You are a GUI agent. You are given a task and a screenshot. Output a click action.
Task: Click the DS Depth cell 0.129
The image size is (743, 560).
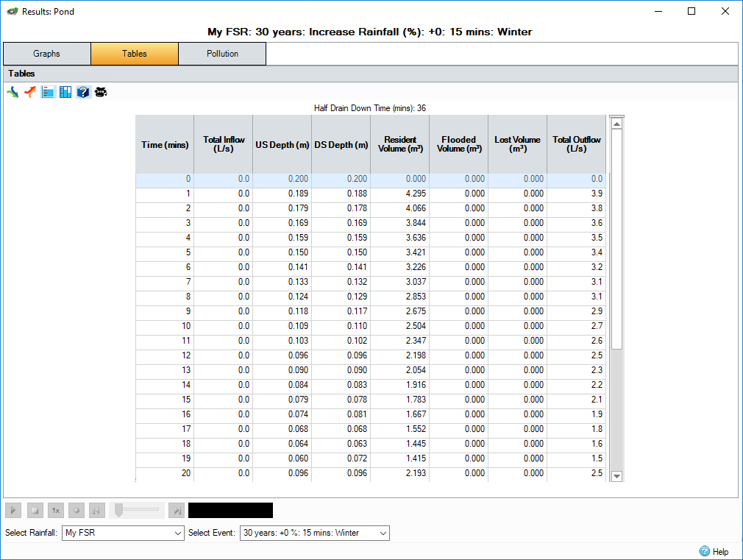point(341,297)
